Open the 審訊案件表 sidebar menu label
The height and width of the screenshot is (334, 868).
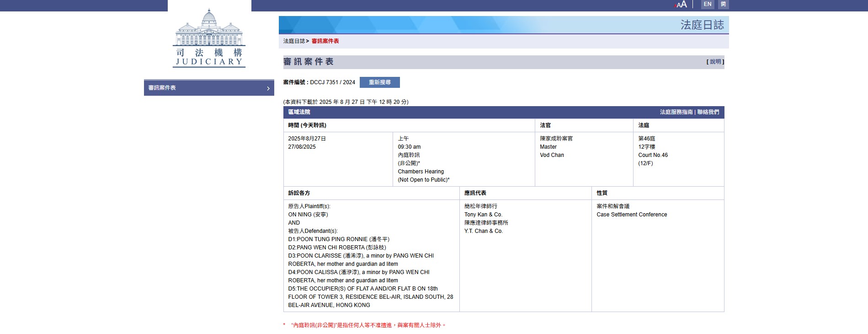tap(162, 88)
